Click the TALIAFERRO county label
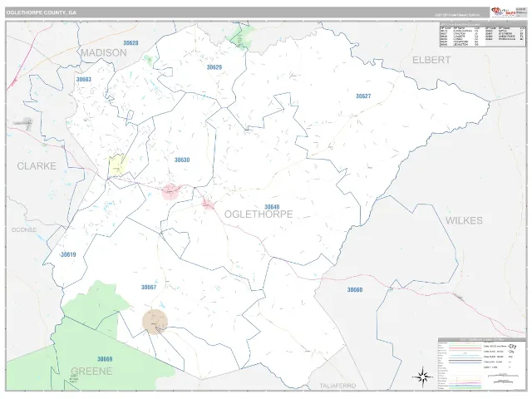532x399 pixels. [337, 386]
